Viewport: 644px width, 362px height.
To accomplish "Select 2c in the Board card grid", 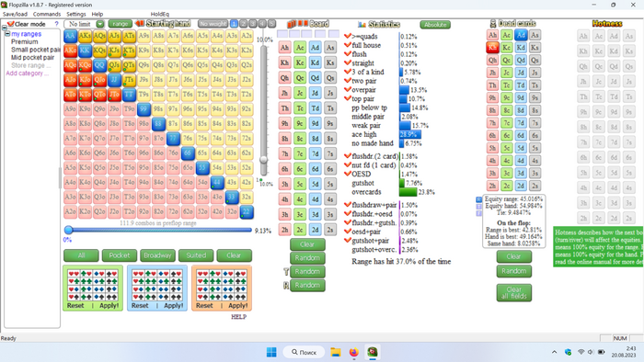I will coord(300,229).
